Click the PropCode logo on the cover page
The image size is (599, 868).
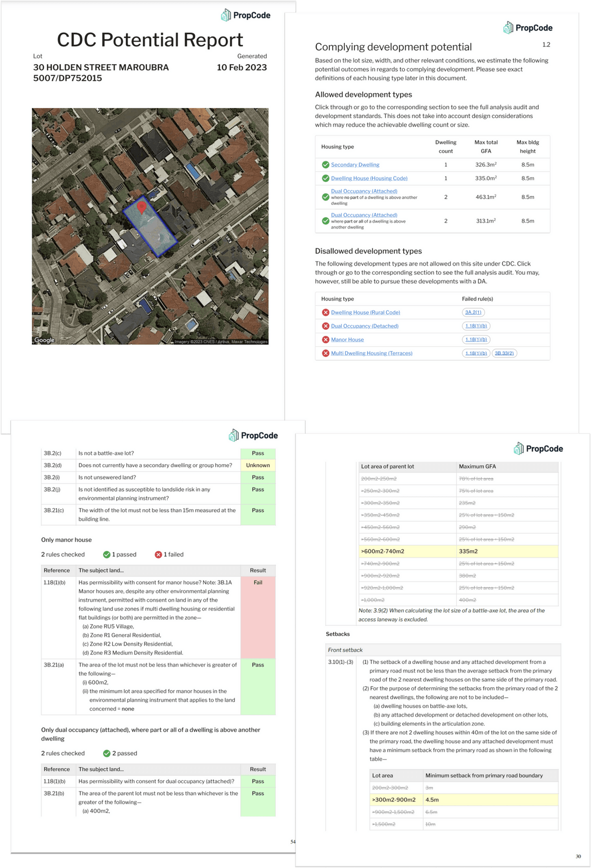tap(245, 15)
